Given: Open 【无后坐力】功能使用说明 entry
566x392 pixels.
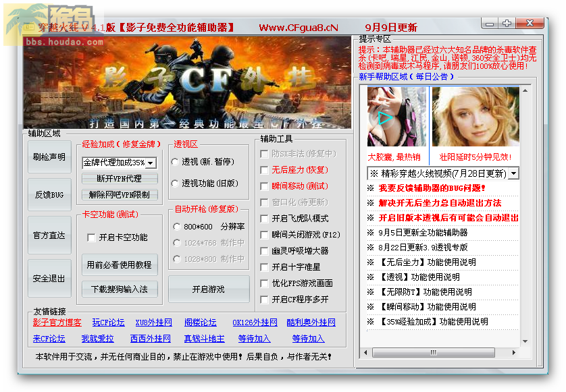Looking at the screenshot, I should [427, 262].
